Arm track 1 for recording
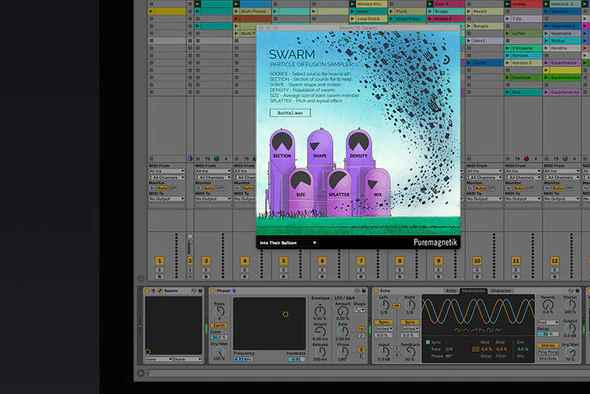Screen dimensions: 590x394 [x=160, y=277]
